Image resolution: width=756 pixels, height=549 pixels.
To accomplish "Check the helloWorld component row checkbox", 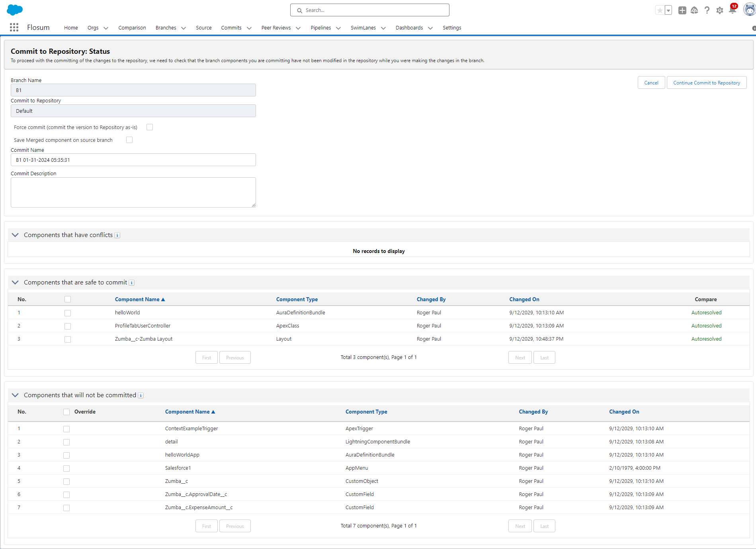I will coord(68,313).
